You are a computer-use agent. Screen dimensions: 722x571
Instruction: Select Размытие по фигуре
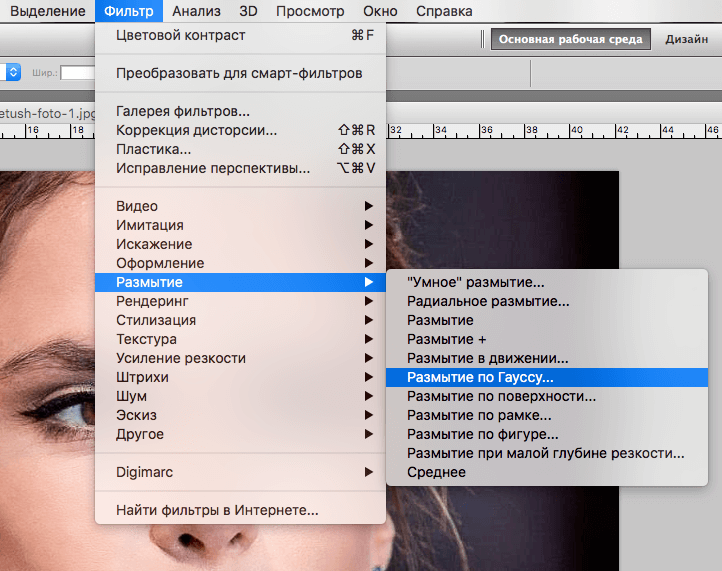coord(547,434)
